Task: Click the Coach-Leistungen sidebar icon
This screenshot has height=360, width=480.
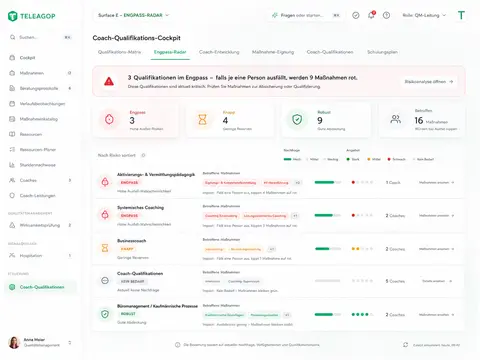Action: click(x=12, y=196)
